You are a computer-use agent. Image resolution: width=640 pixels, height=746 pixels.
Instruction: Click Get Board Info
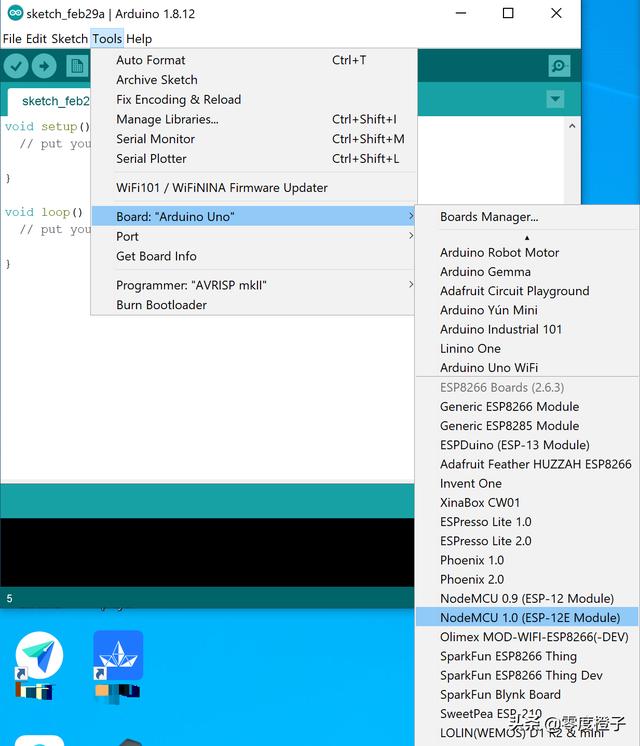(x=254, y=256)
